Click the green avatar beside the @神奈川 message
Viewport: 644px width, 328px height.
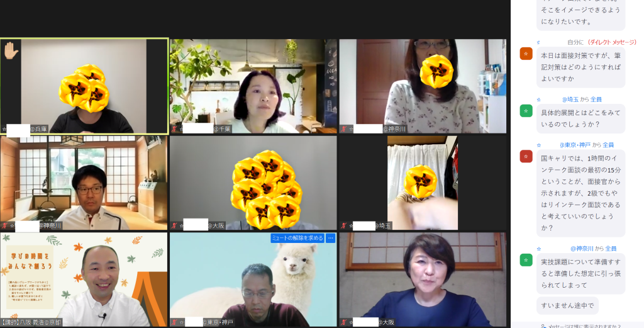click(x=526, y=260)
